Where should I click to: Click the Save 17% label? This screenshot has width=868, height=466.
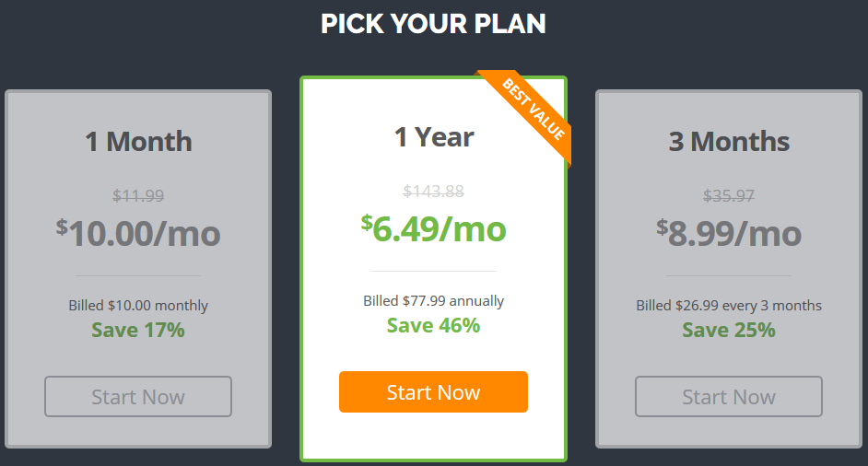coord(138,330)
